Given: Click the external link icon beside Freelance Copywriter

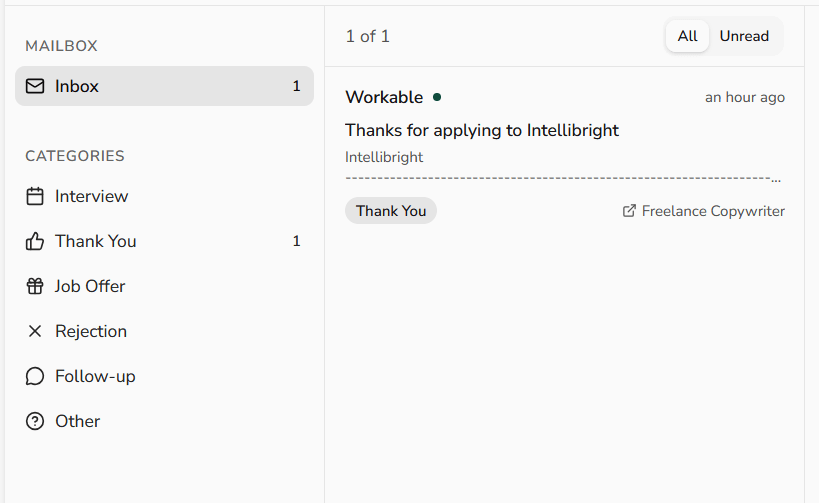Looking at the screenshot, I should pos(629,211).
